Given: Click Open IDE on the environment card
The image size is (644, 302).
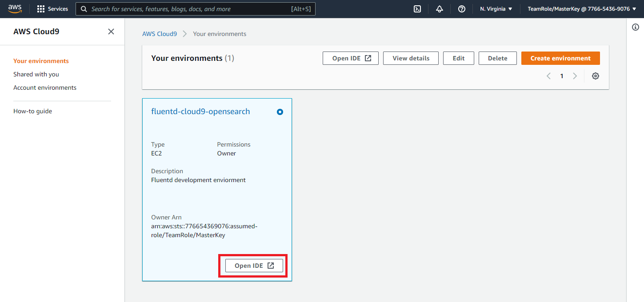Looking at the screenshot, I should pos(254,266).
